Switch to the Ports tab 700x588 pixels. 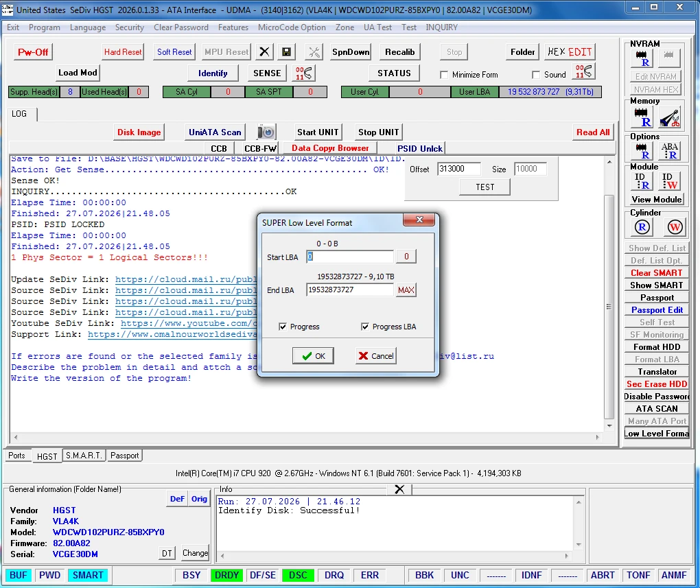[16, 456]
